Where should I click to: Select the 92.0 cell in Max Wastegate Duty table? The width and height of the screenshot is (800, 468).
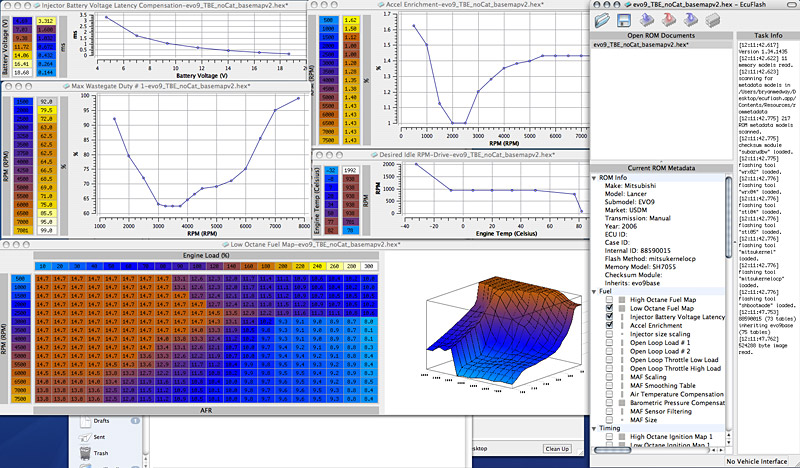(x=45, y=102)
